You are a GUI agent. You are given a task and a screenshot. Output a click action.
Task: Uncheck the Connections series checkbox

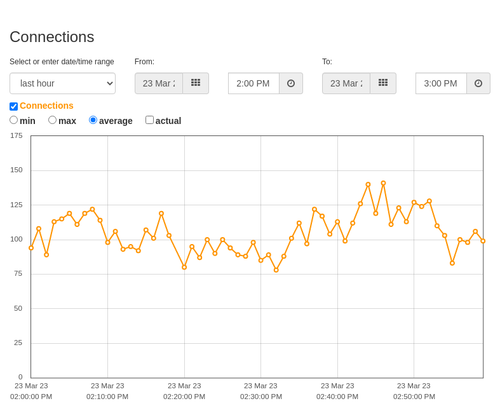pos(14,106)
